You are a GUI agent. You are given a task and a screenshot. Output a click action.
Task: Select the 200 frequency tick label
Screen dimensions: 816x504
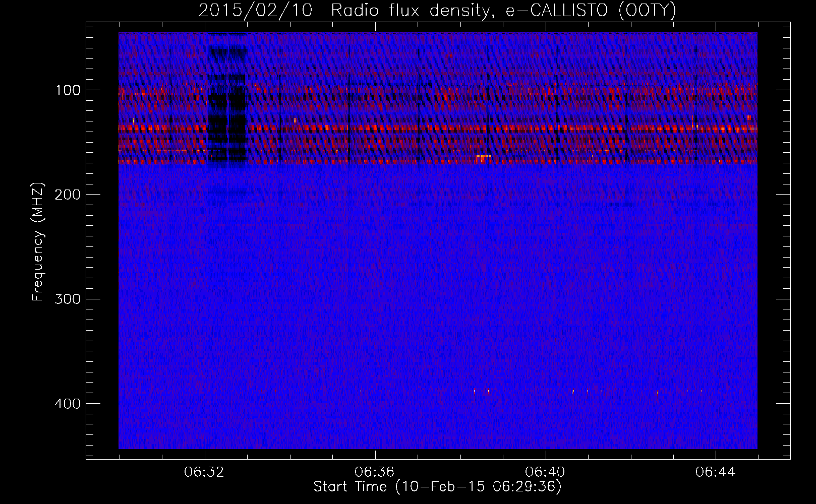[x=68, y=195]
